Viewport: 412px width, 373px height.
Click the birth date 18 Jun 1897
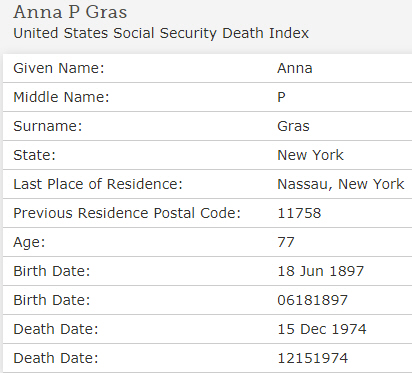tap(321, 271)
